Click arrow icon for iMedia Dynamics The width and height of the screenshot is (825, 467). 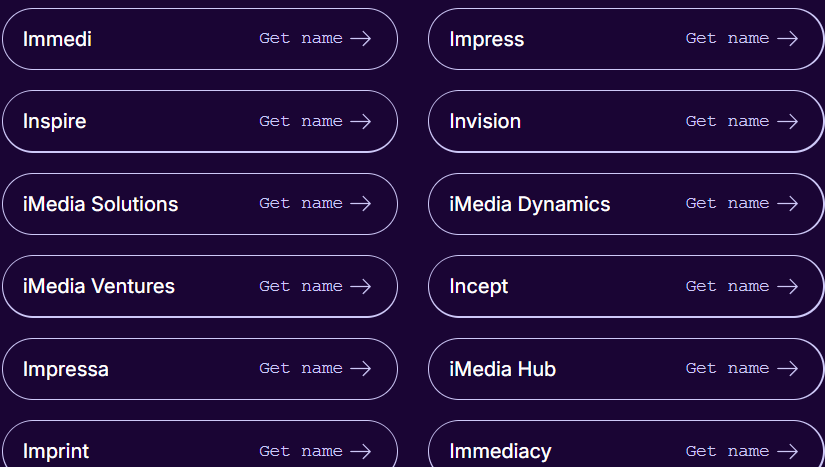tap(788, 204)
